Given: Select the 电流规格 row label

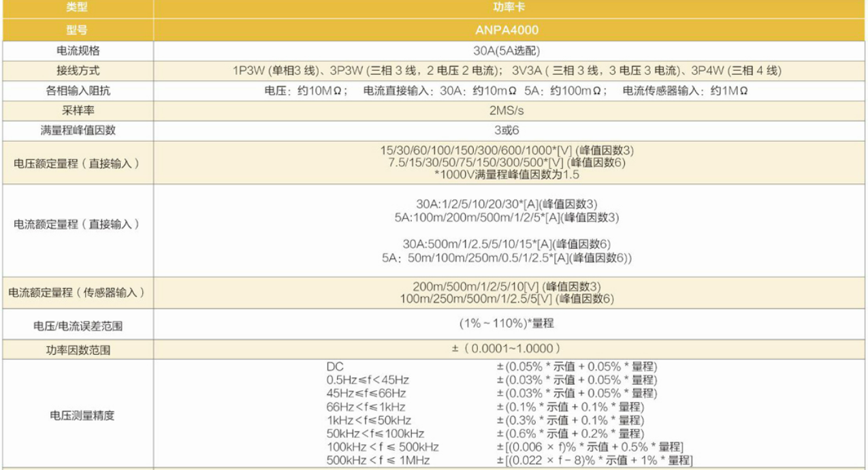Looking at the screenshot, I should click(77, 51).
